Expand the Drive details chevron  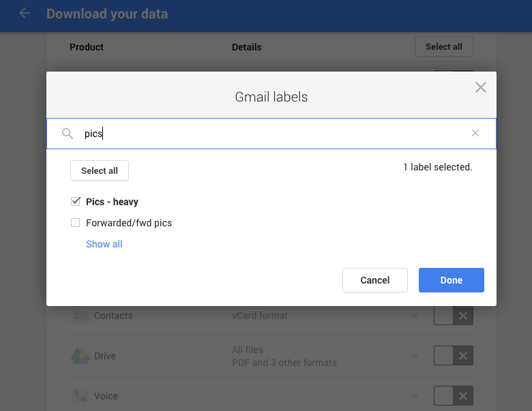[x=415, y=356]
